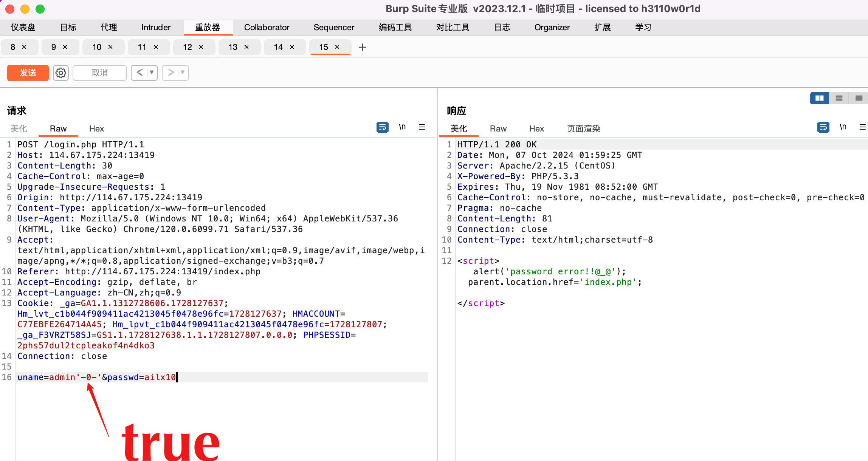
Task: Open the 页面渲染 response tab
Action: 583,128
